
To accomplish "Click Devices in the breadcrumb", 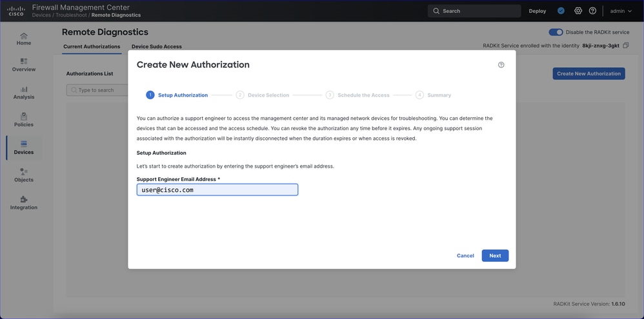I will pos(41,15).
